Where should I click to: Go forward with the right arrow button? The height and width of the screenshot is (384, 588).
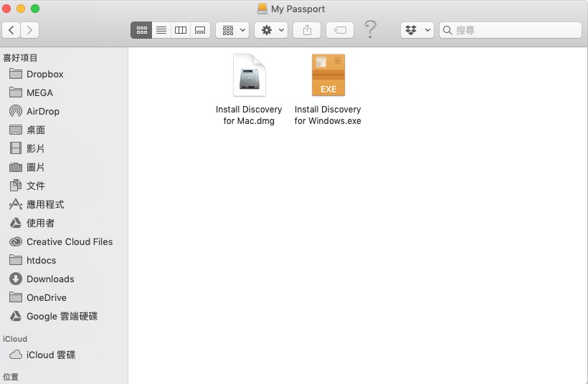pyautogui.click(x=29, y=30)
